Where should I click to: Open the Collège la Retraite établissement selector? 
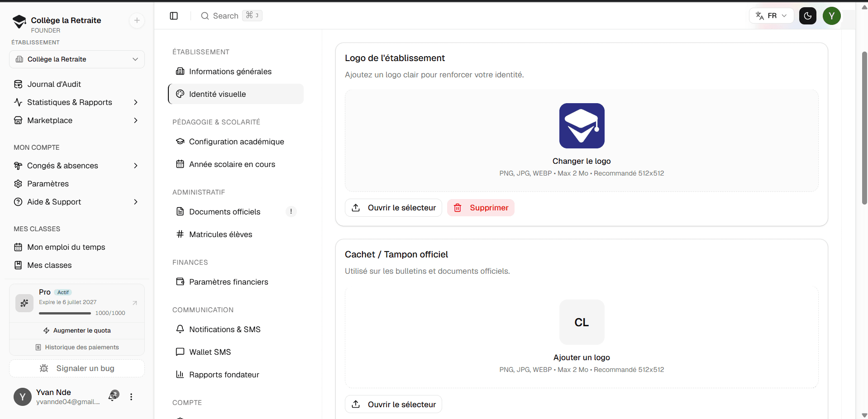(77, 59)
